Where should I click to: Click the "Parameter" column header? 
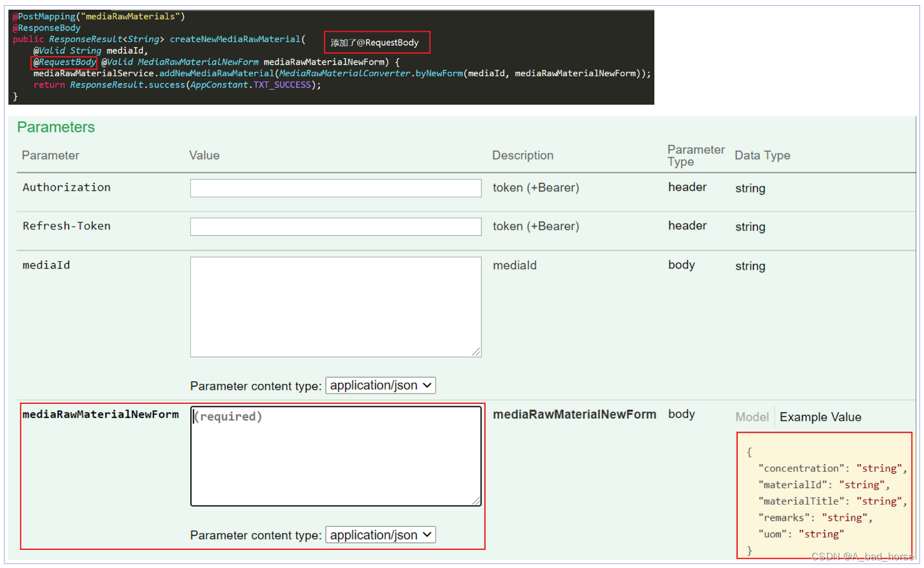click(50, 156)
